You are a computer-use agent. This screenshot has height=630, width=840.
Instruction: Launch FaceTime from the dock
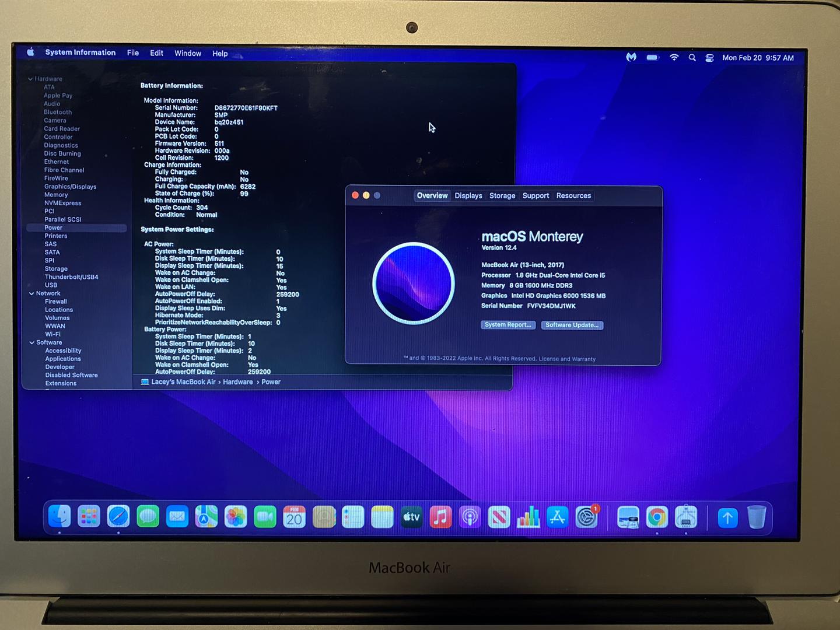(x=265, y=516)
